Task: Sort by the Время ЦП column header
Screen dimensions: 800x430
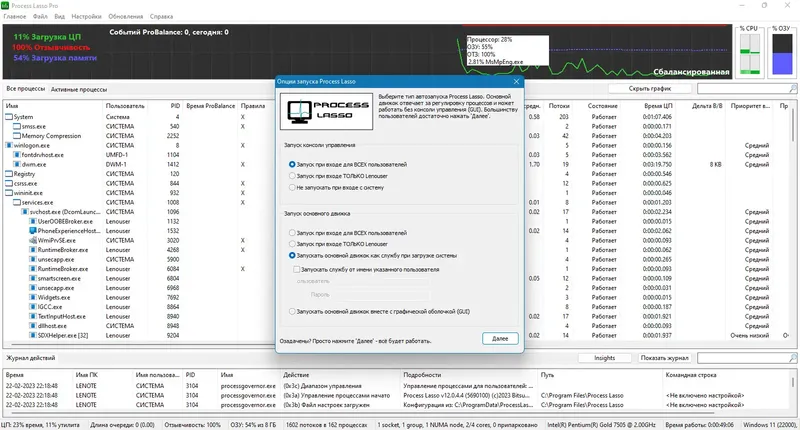Action: 658,106
